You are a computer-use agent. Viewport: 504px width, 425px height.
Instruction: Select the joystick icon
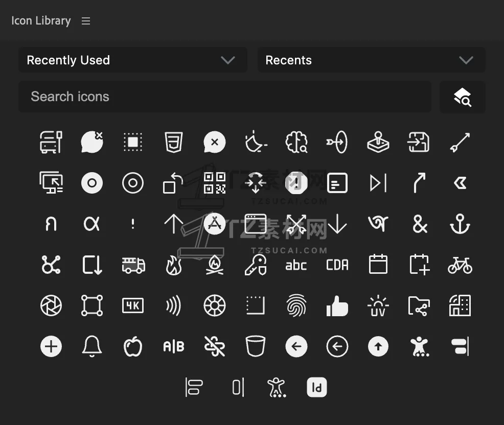coord(378,142)
